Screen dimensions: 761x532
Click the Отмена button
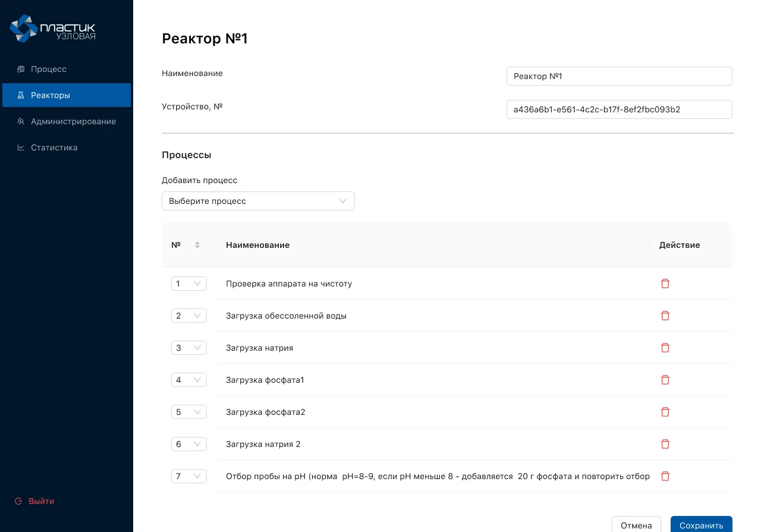(636, 525)
